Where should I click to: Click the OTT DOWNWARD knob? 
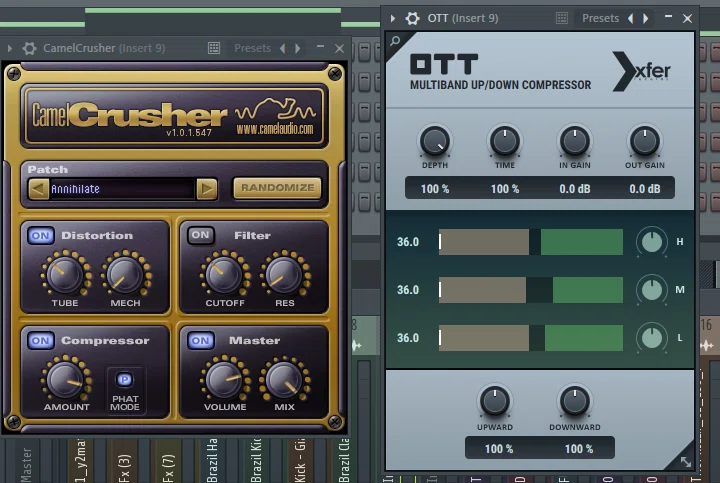click(574, 401)
